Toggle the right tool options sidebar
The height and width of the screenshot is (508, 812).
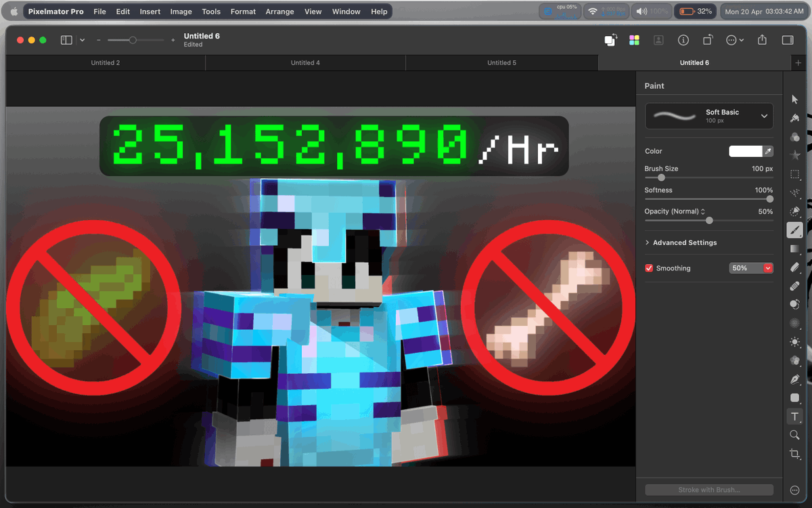(x=788, y=40)
